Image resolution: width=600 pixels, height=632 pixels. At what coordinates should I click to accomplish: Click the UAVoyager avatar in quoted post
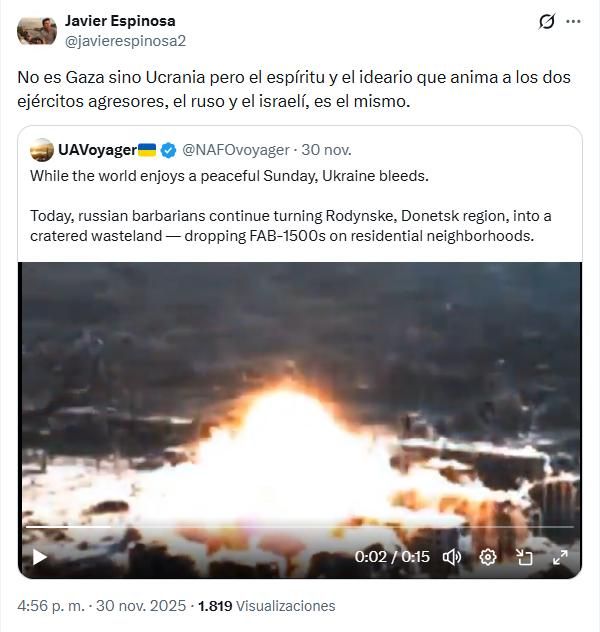pyautogui.click(x=42, y=150)
